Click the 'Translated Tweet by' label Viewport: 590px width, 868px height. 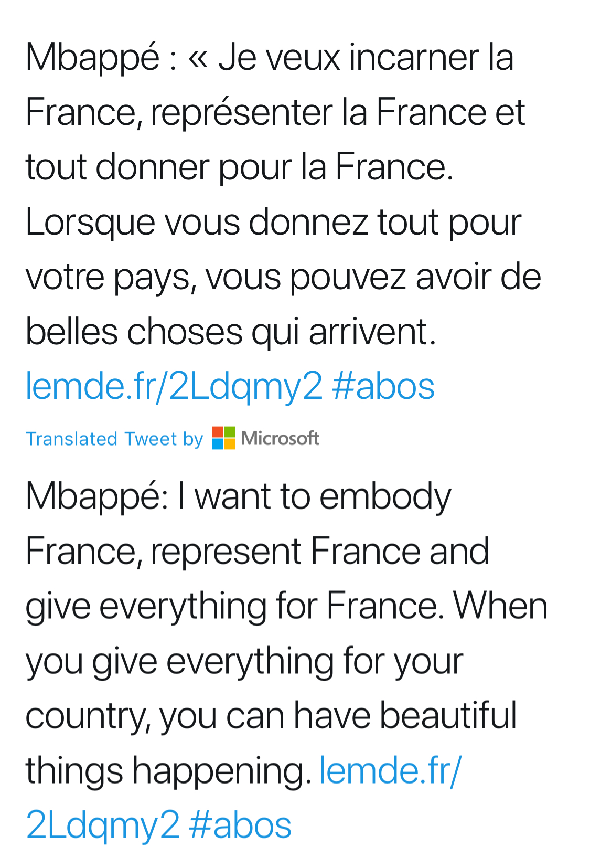point(114,439)
